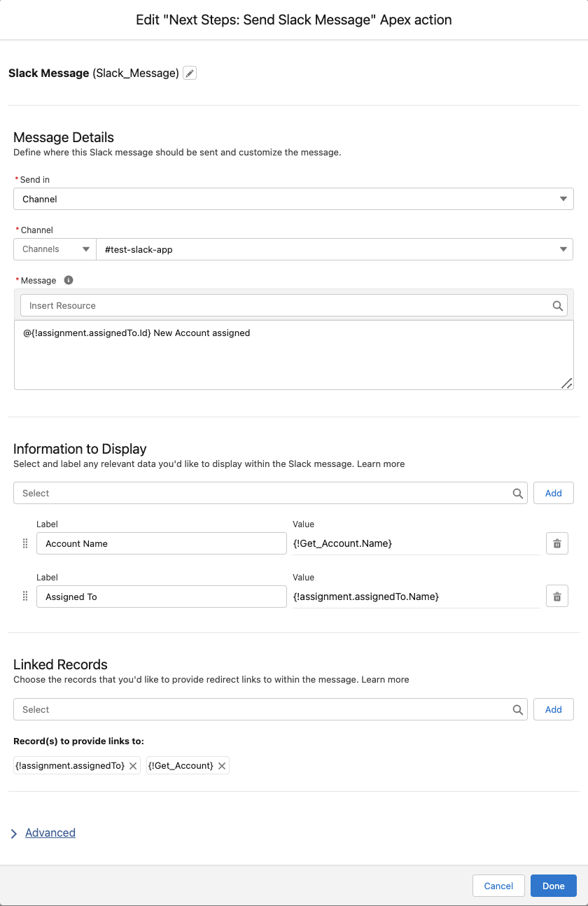Open the #test-slack-app channel dropdown
The image size is (588, 906).
[x=335, y=249]
